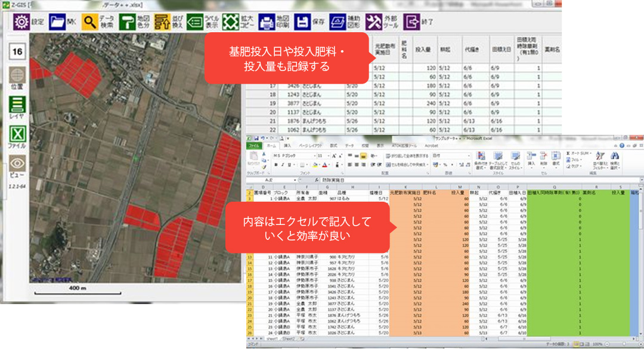
Task: Open external tools (外部ツール) wrench icon
Action: (373, 22)
